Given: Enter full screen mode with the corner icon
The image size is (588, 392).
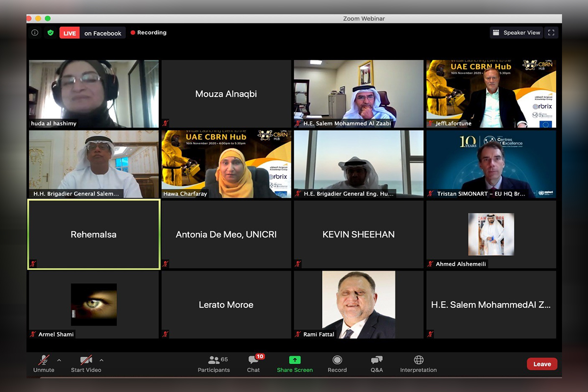Looking at the screenshot, I should tap(551, 33).
